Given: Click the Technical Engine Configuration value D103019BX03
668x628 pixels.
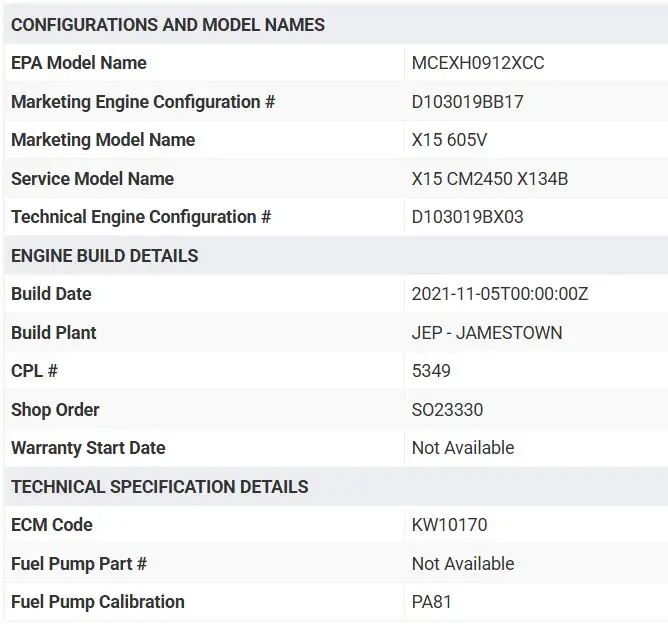Looking at the screenshot, I should pyautogui.click(x=467, y=217).
